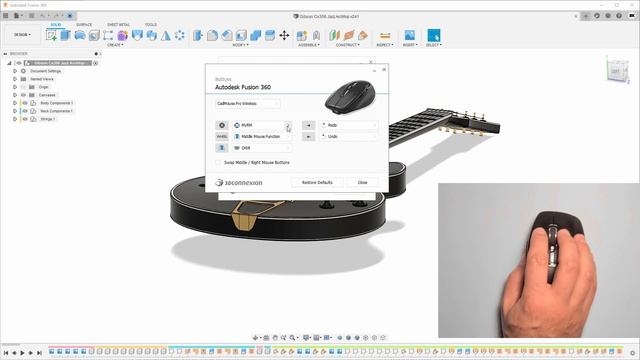The height and width of the screenshot is (360, 640).
Task: Open the MMB function dropdown arrow
Action: (288, 125)
